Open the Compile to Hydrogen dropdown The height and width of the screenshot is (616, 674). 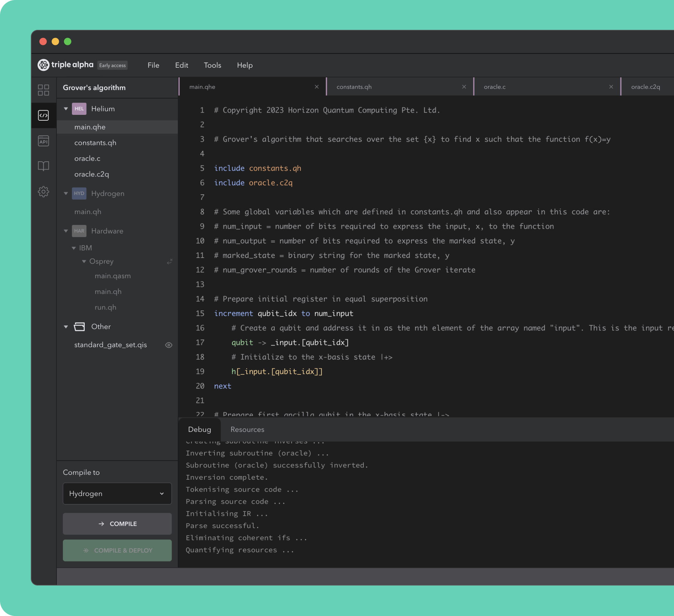(x=117, y=493)
